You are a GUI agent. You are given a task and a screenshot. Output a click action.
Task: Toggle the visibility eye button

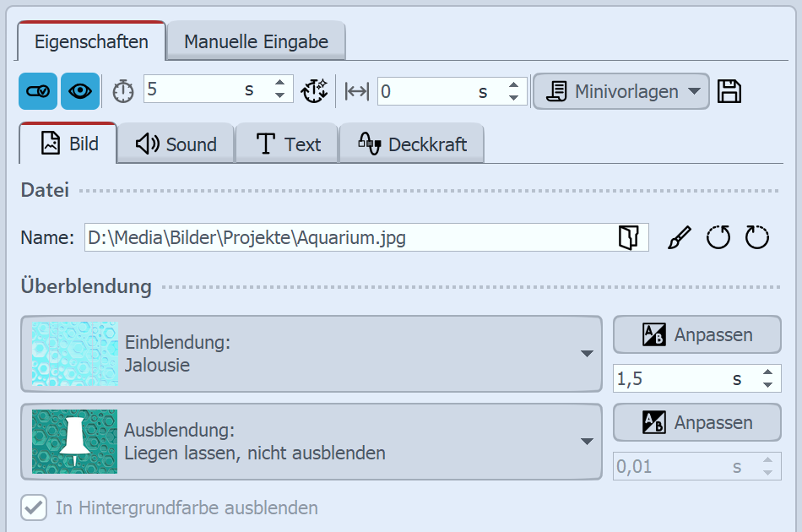[x=80, y=91]
